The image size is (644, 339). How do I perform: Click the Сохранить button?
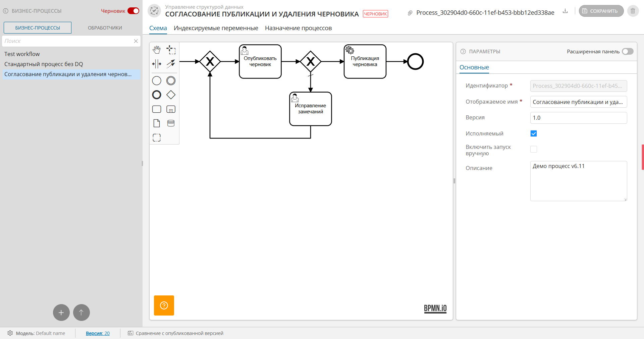click(x=601, y=11)
